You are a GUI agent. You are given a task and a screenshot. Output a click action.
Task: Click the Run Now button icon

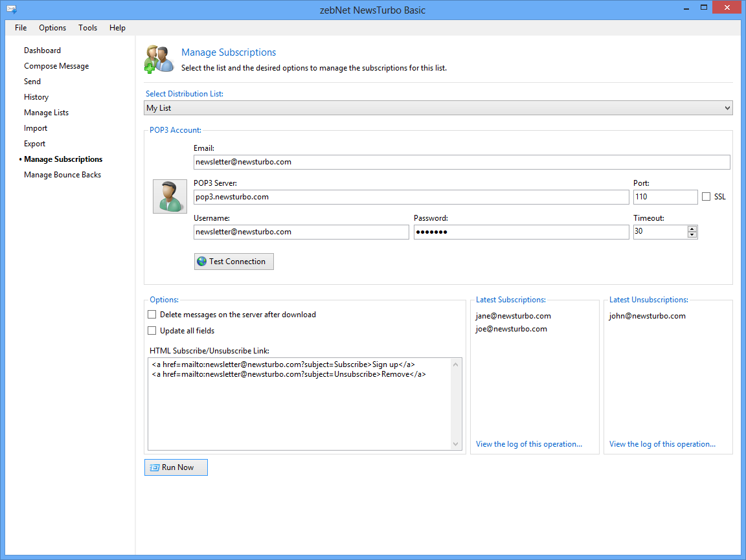155,467
